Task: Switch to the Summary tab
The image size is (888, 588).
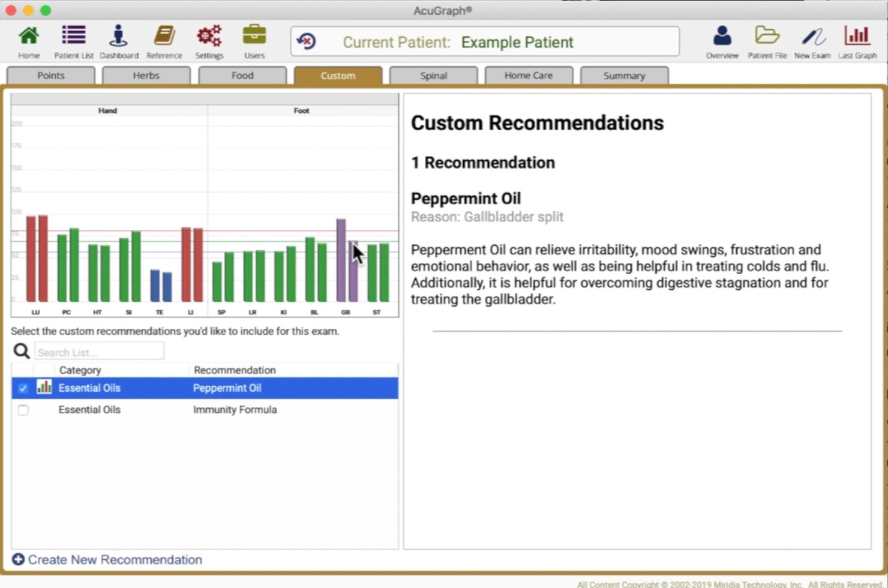Action: click(x=624, y=75)
